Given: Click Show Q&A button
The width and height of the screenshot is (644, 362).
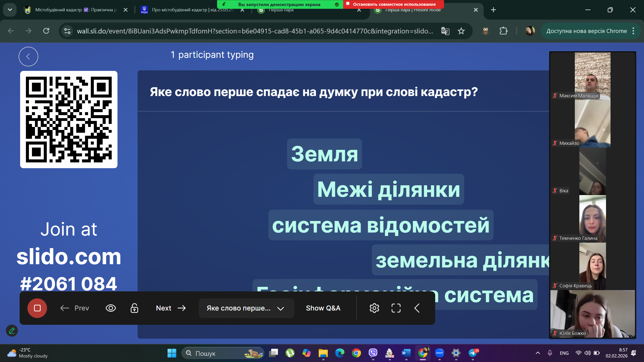Looking at the screenshot, I should (x=323, y=308).
